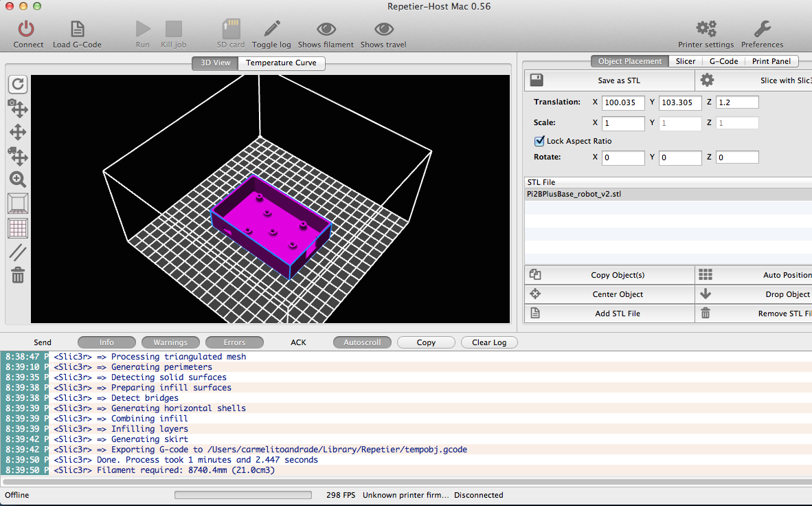Click the Offline status label

[x=17, y=495]
